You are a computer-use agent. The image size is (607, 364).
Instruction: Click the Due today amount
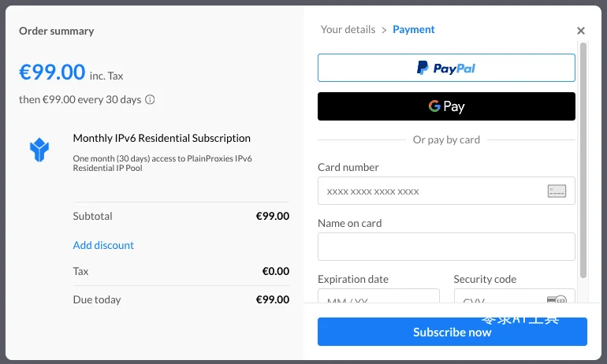pos(273,299)
